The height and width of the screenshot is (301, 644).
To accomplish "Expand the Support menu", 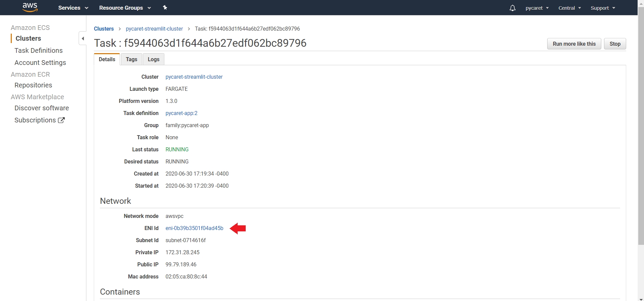I will 603,8.
